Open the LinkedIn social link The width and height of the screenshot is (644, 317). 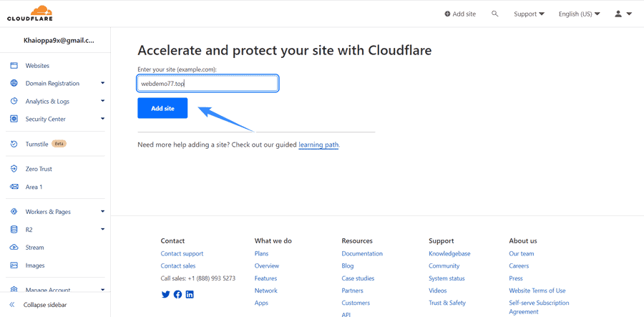(x=190, y=294)
